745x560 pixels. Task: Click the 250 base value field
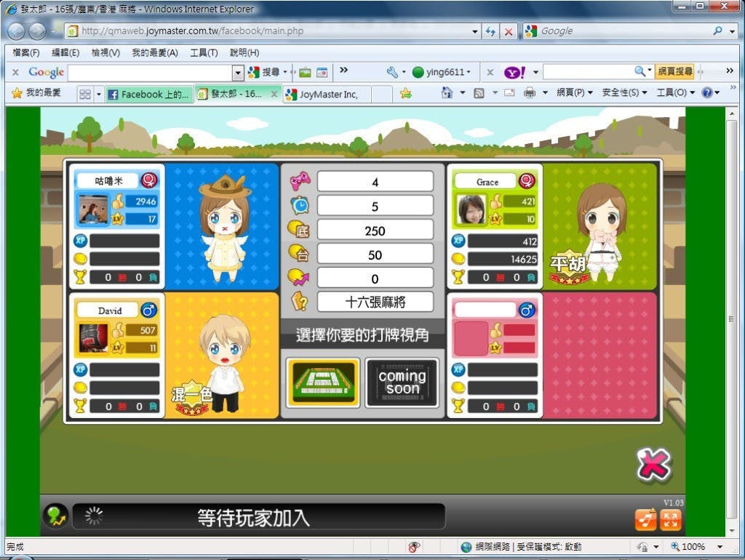375,231
